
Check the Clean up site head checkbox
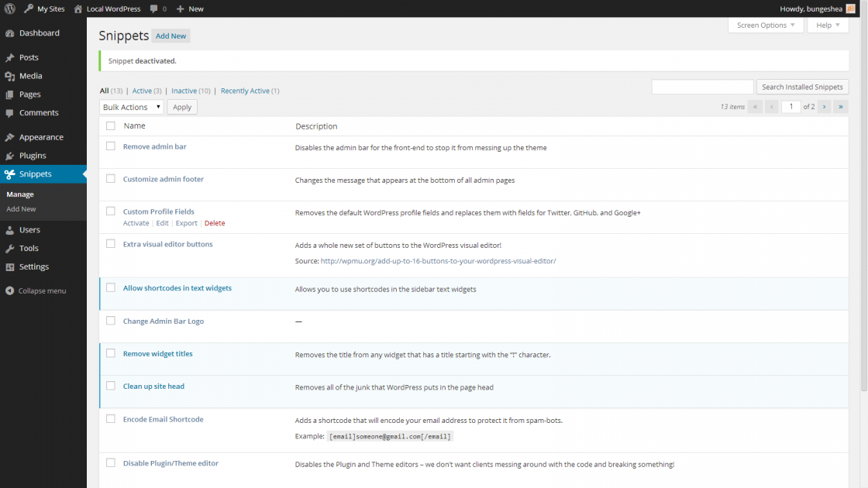[110, 386]
